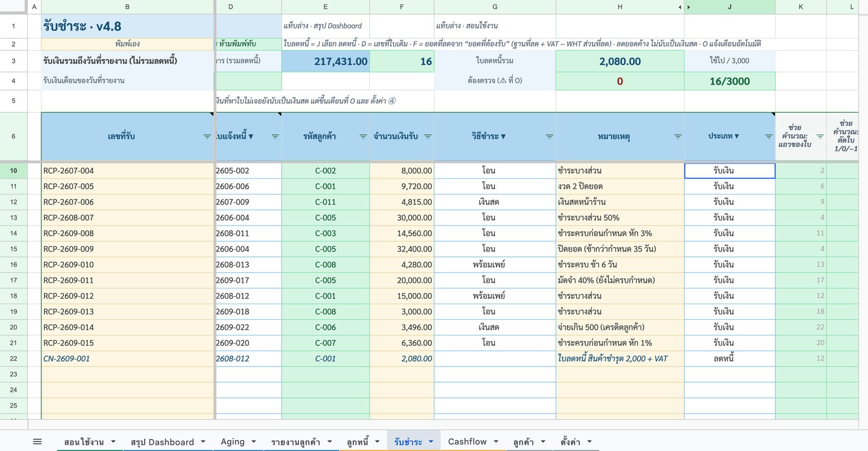Select amount cell 3,496.00

click(402, 327)
